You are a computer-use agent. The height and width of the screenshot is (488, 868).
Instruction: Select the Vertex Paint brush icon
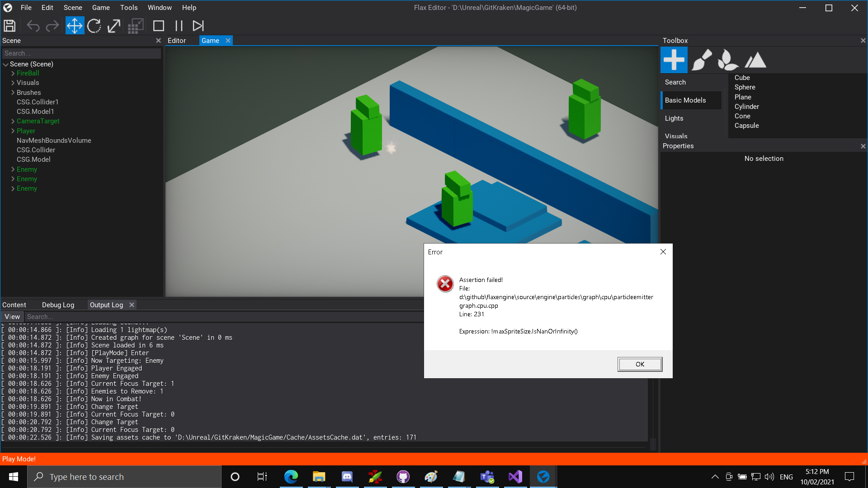pyautogui.click(x=701, y=59)
